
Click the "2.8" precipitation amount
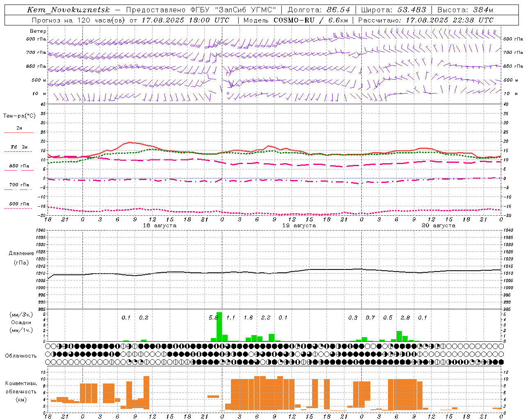pos(405,318)
